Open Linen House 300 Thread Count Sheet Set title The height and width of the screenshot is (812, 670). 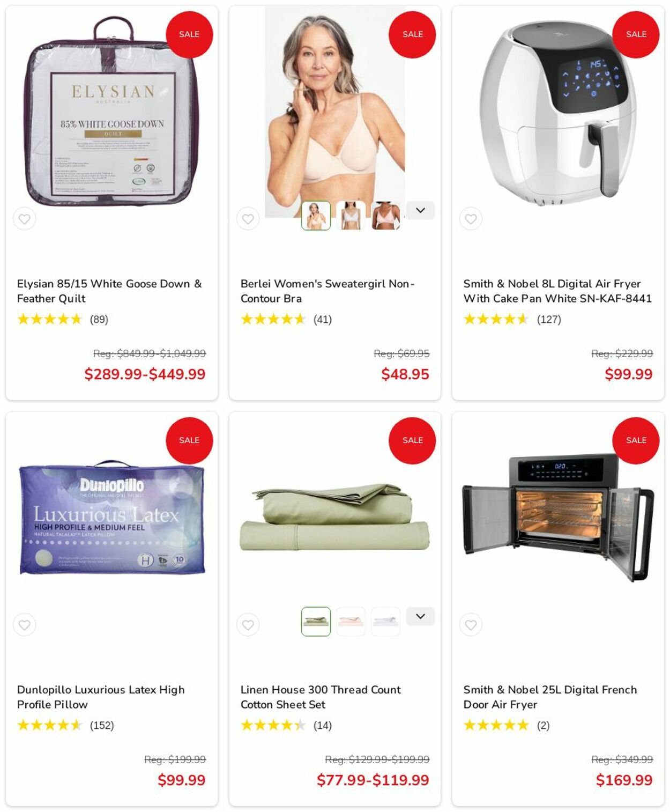coord(321,697)
